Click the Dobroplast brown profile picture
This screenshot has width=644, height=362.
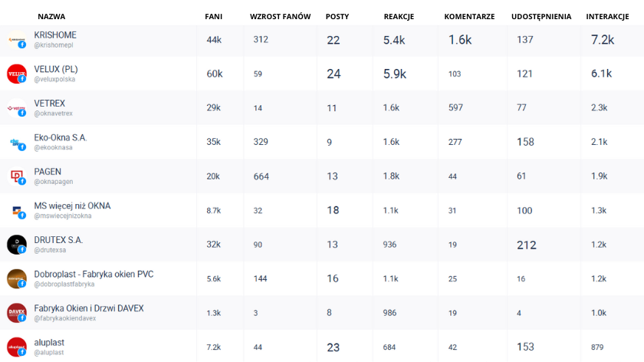pos(17,278)
